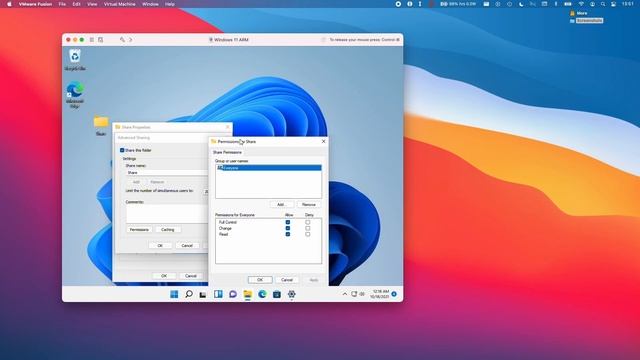
Task: Click the Comments text box
Action: tap(167, 214)
